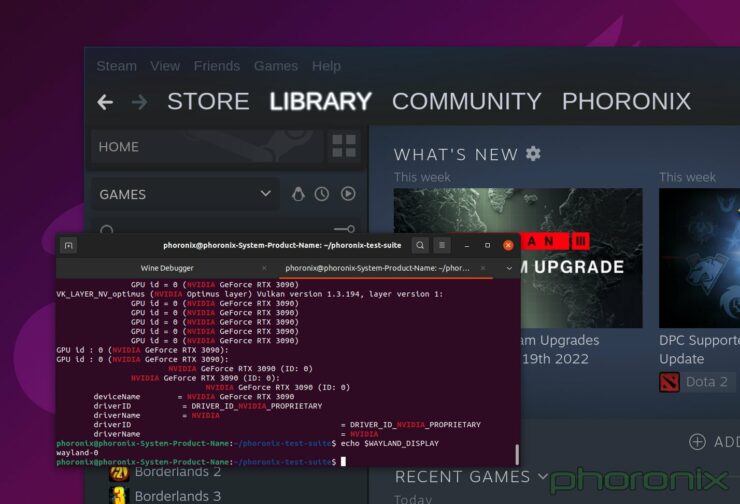The width and height of the screenshot is (740, 504).
Task: Click the terminal new tab icon
Action: (68, 245)
